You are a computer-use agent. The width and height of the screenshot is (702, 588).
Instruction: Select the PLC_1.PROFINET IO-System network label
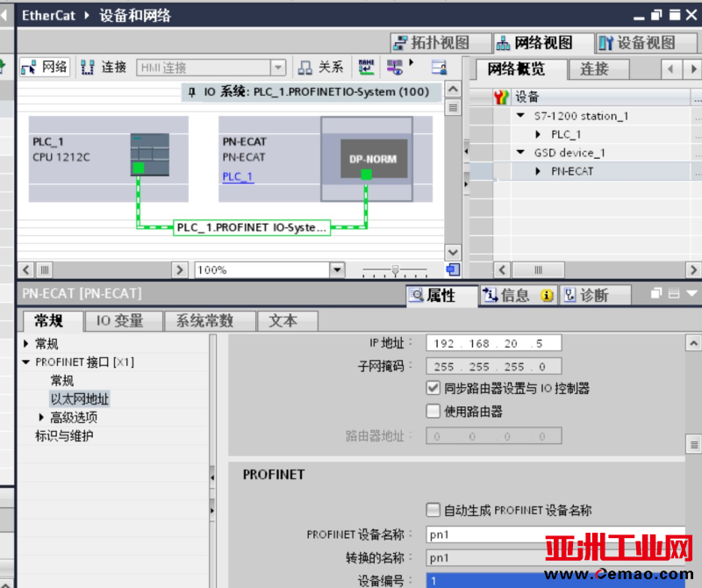coord(252,227)
